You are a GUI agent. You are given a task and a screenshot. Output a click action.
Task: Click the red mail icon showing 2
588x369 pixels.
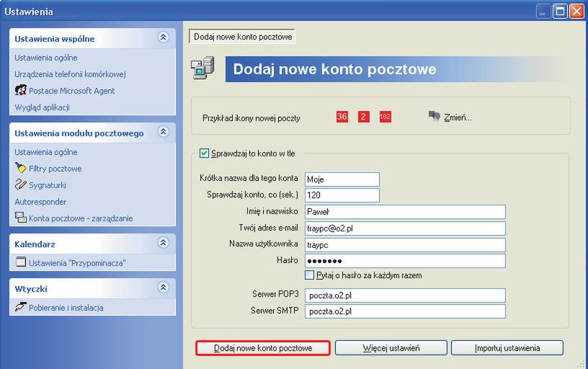point(363,117)
